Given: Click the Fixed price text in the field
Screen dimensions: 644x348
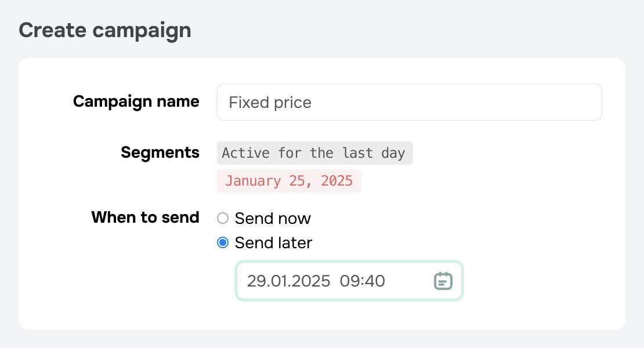Looking at the screenshot, I should coord(270,103).
